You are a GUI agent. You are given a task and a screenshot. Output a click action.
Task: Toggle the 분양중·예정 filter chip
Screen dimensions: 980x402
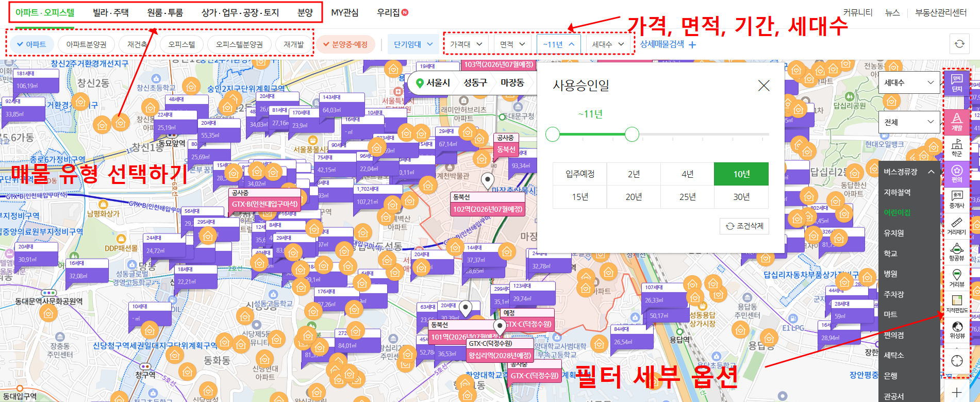tap(345, 44)
